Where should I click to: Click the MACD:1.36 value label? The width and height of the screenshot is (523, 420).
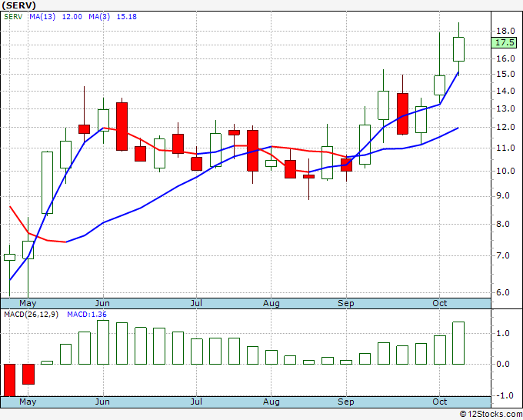87,315
